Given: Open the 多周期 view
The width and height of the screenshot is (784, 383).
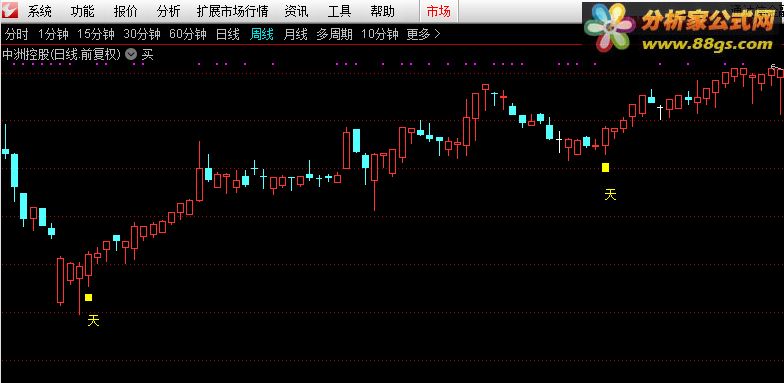Looking at the screenshot, I should pyautogui.click(x=334, y=34).
